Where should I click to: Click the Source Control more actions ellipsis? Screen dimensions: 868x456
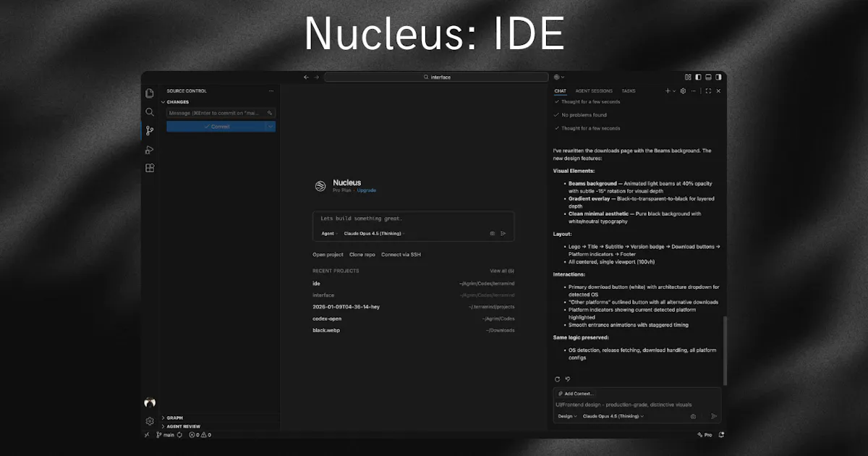tap(271, 91)
